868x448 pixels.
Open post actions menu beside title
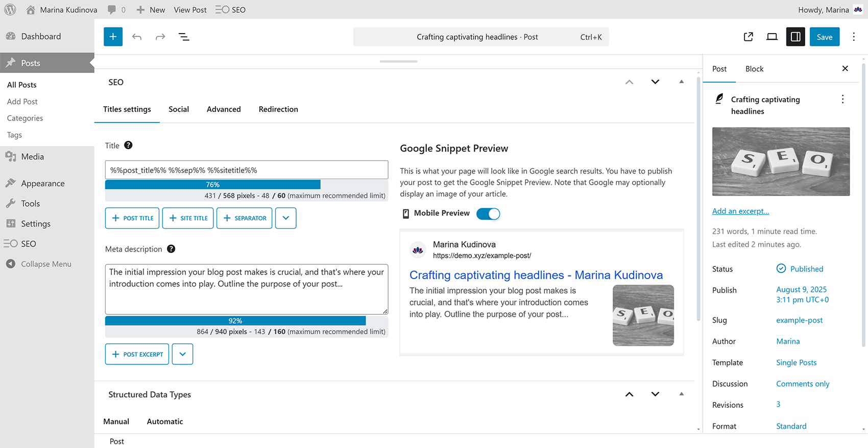842,99
